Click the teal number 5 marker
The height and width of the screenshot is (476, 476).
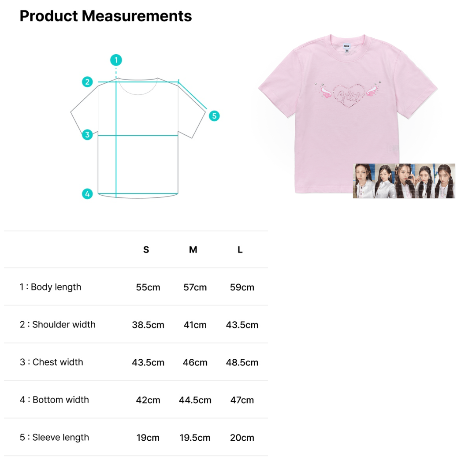point(214,116)
